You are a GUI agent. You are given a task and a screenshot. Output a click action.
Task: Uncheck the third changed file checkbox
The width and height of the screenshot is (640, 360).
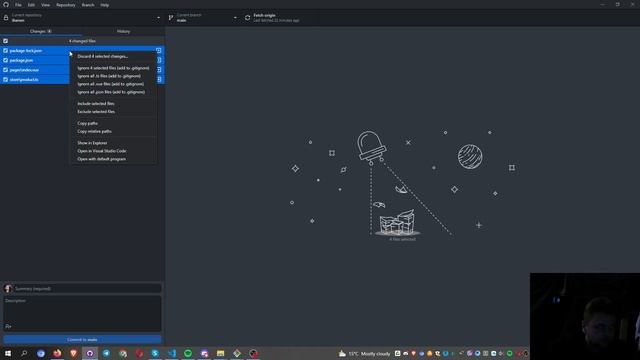point(6,70)
